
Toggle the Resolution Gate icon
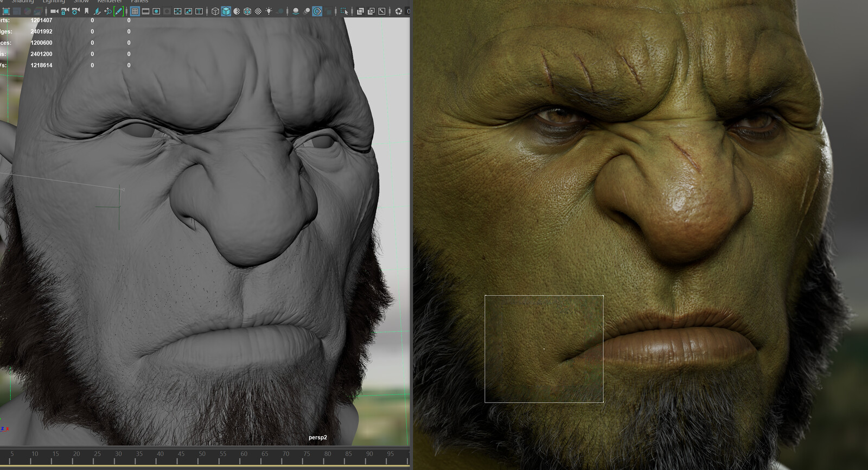pyautogui.click(x=156, y=11)
